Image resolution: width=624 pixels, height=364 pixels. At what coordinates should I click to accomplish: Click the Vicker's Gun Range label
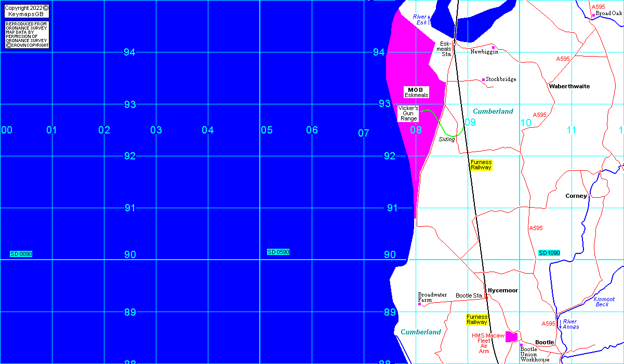point(408,113)
